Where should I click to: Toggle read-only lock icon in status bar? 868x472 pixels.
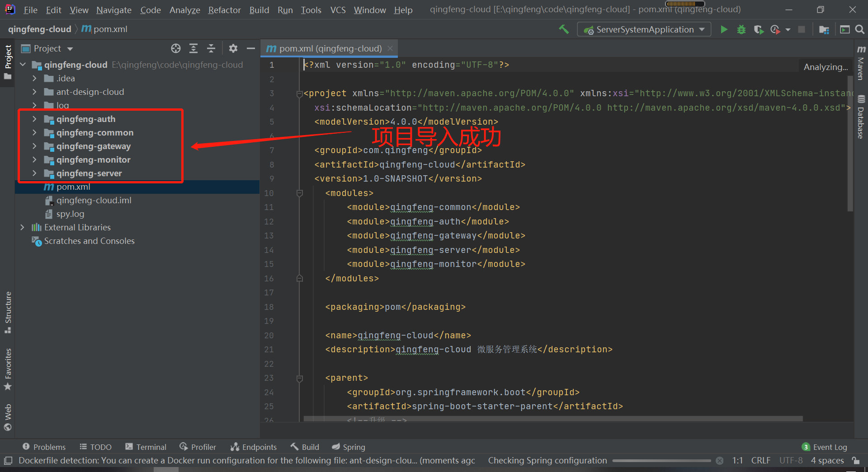pyautogui.click(x=856, y=460)
